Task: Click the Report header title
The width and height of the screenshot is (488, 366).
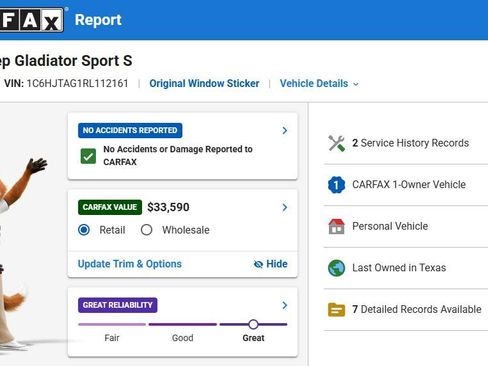Action: 98,20
